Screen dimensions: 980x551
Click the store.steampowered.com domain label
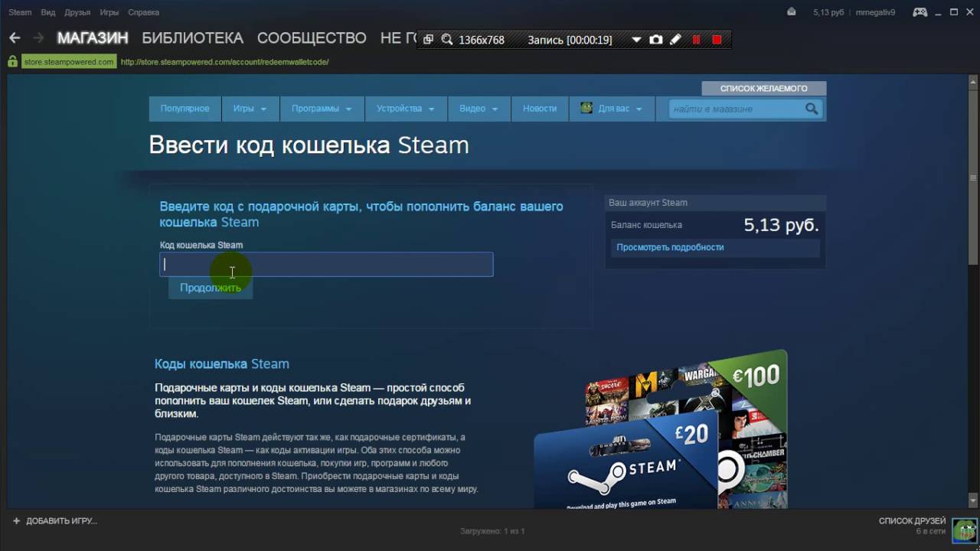pyautogui.click(x=69, y=62)
